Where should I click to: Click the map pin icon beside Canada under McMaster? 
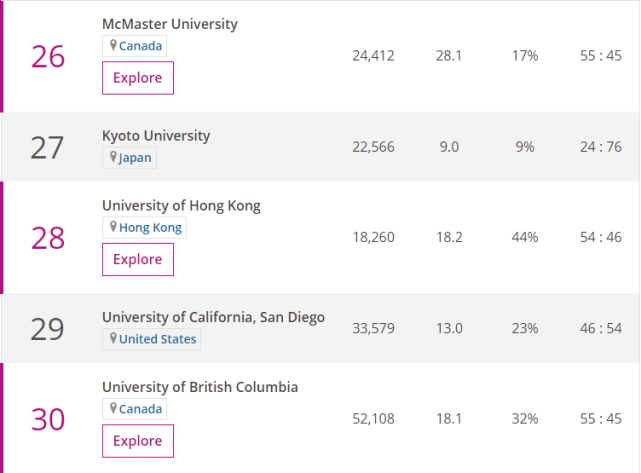[x=113, y=46]
